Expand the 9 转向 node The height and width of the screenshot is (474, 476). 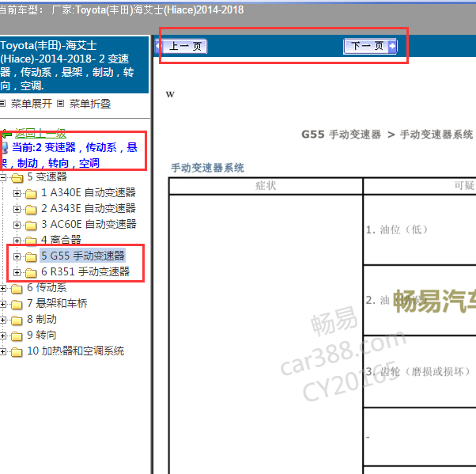pyautogui.click(x=2, y=336)
